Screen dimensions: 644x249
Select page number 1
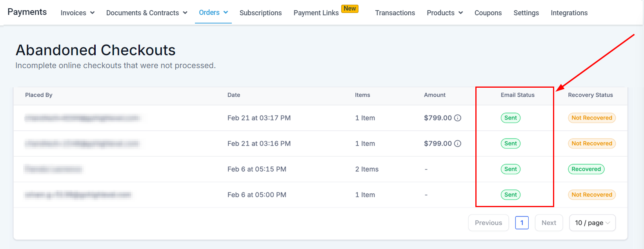coord(522,223)
